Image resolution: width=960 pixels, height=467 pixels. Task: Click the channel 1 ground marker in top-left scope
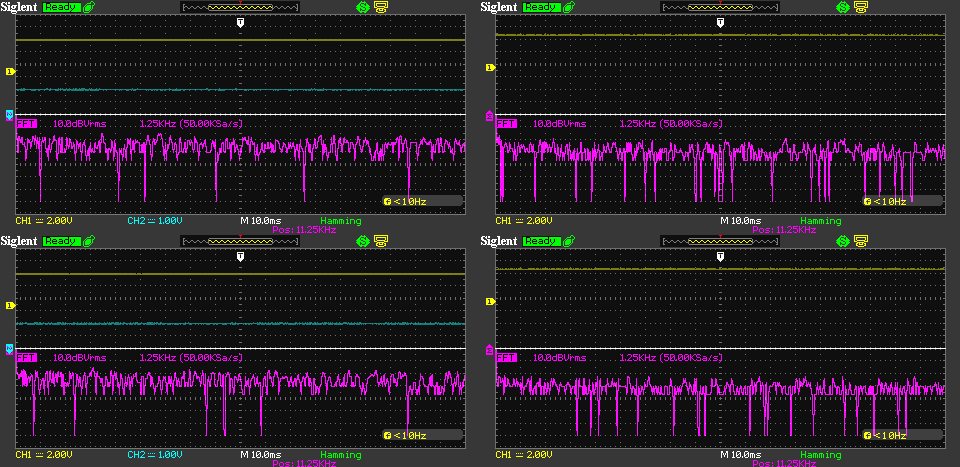(x=10, y=72)
